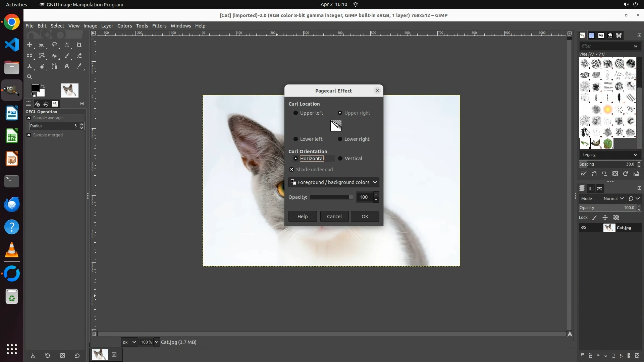This screenshot has height=362, width=644.
Task: Click OK in Pagecurl Effect dialog
Action: pos(365,217)
